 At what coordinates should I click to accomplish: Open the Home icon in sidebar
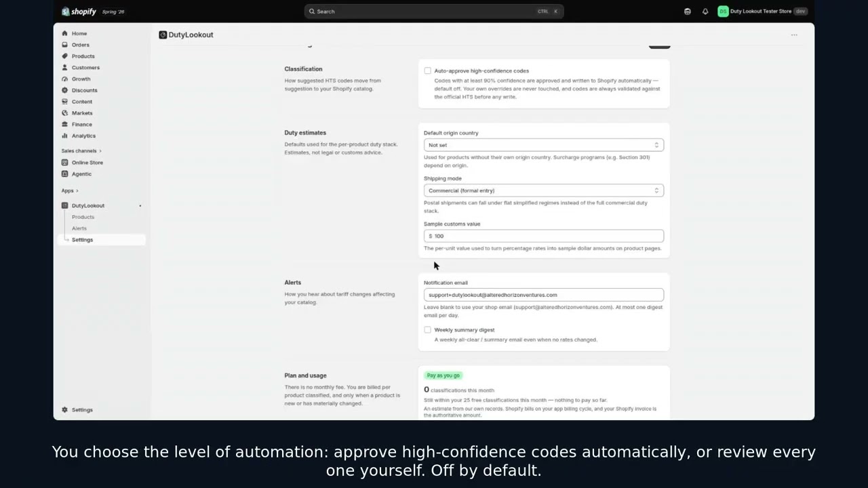[65, 33]
